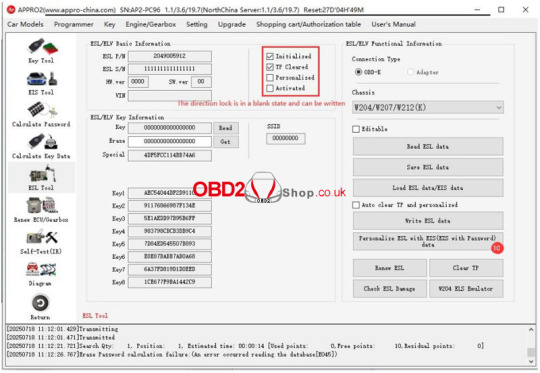
Task: Expand the Chassis W204/W207/W212(K) dropdown
Action: pos(428,107)
